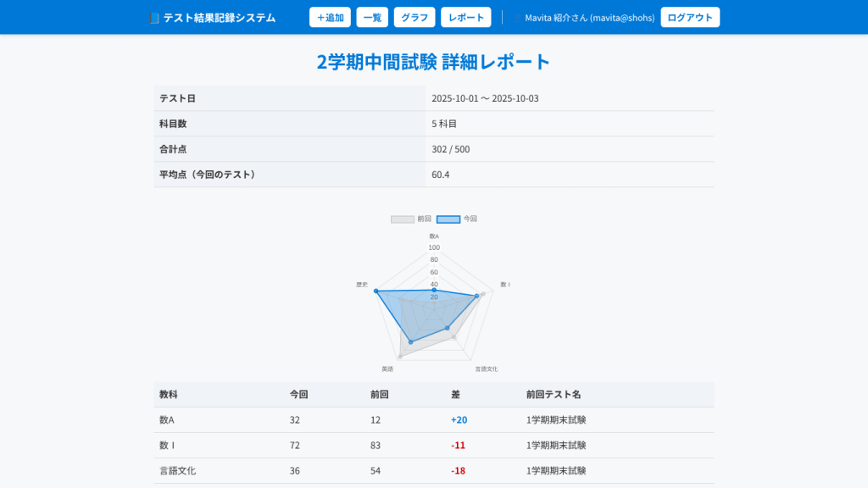Click the blue 今回 data point at 言語文化
This screenshot has width=868, height=488.
pyautogui.click(x=448, y=328)
